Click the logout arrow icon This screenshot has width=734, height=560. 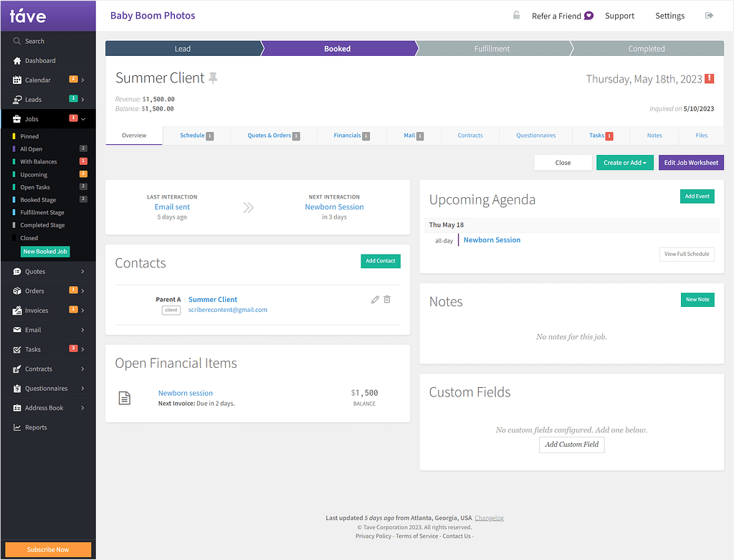click(709, 16)
